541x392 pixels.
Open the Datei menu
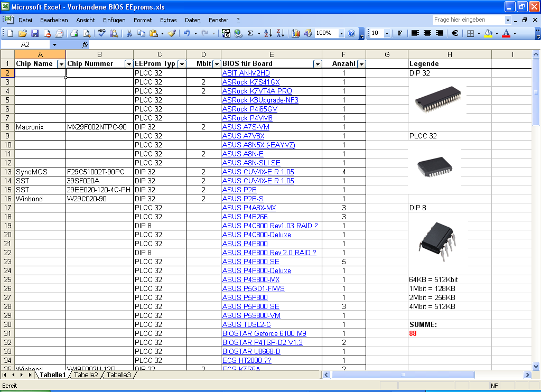tap(25, 21)
